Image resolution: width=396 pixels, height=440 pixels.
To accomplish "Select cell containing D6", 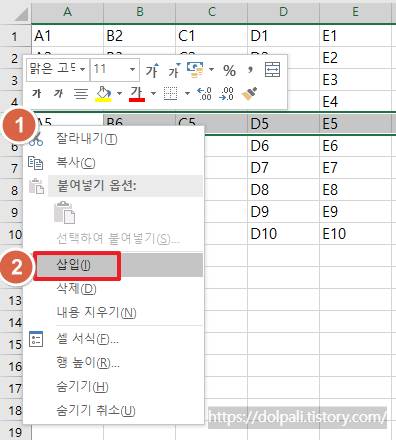I will point(283,146).
